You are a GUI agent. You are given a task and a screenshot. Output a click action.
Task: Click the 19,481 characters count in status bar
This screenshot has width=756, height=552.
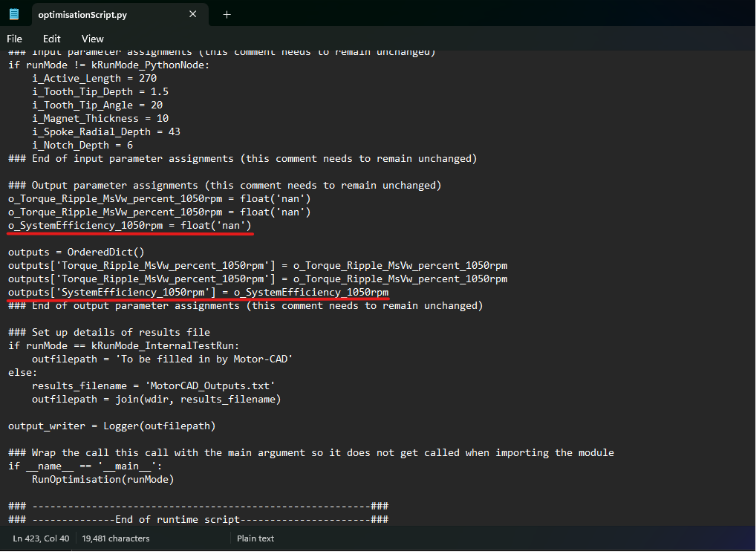116,538
